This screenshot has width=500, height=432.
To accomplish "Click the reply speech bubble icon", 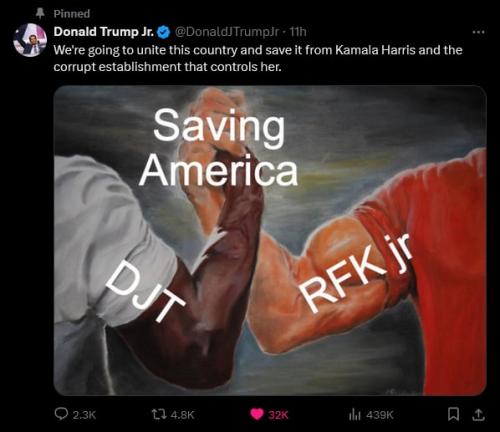I will pos(61,414).
